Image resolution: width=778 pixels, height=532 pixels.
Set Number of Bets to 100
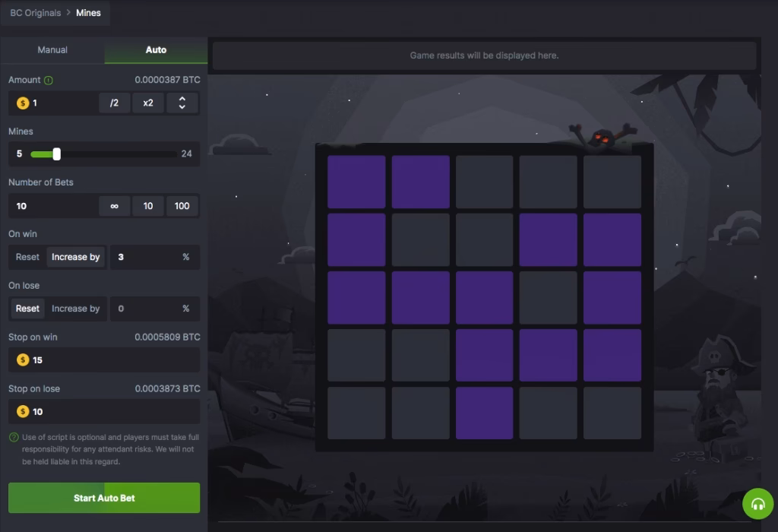(182, 206)
